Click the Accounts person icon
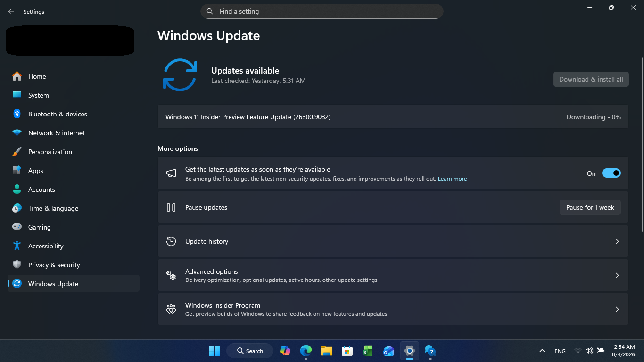Viewport: 644px width, 362px height. [17, 189]
